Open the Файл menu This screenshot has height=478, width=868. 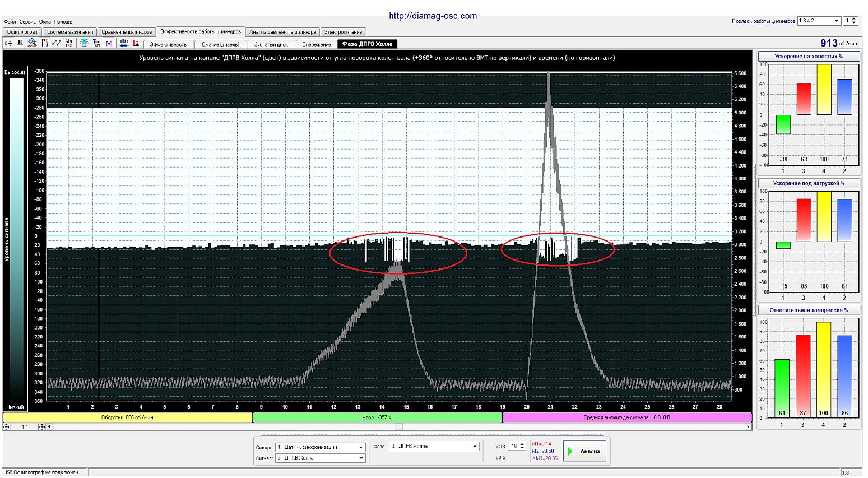coord(10,22)
